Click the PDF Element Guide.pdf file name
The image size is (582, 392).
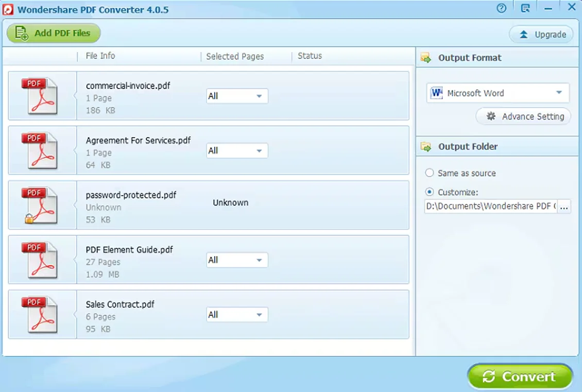(x=129, y=250)
